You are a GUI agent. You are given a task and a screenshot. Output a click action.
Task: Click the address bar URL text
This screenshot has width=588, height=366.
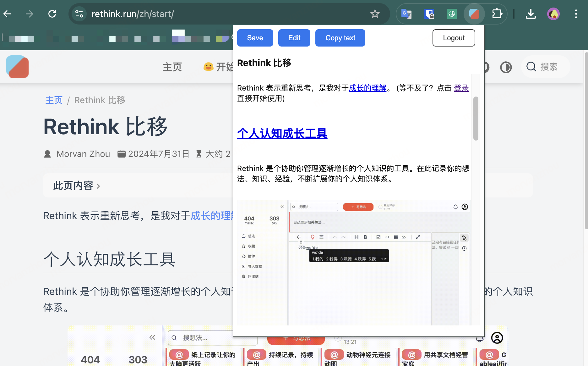[x=133, y=14]
